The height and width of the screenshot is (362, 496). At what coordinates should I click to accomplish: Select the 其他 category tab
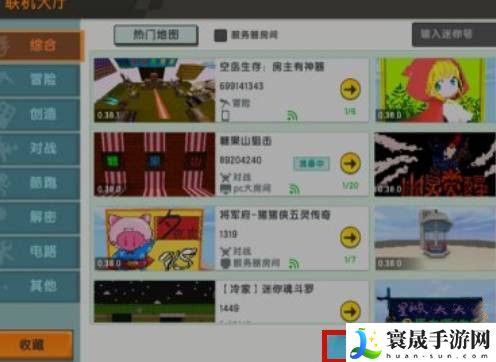40,286
